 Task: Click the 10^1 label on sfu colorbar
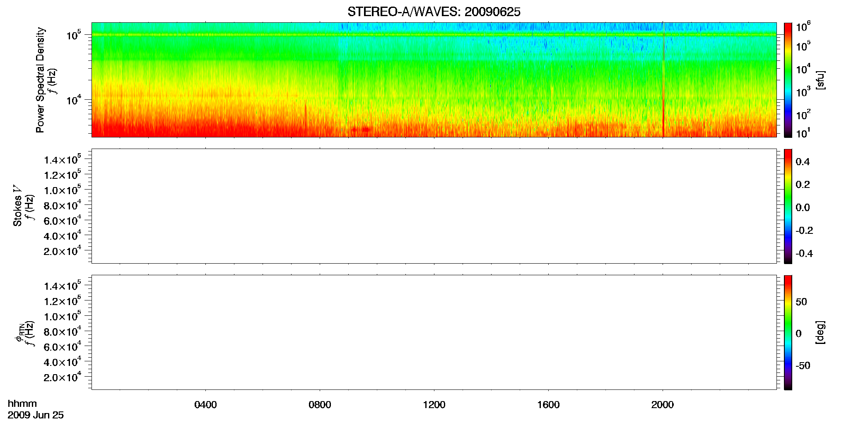[803, 133]
